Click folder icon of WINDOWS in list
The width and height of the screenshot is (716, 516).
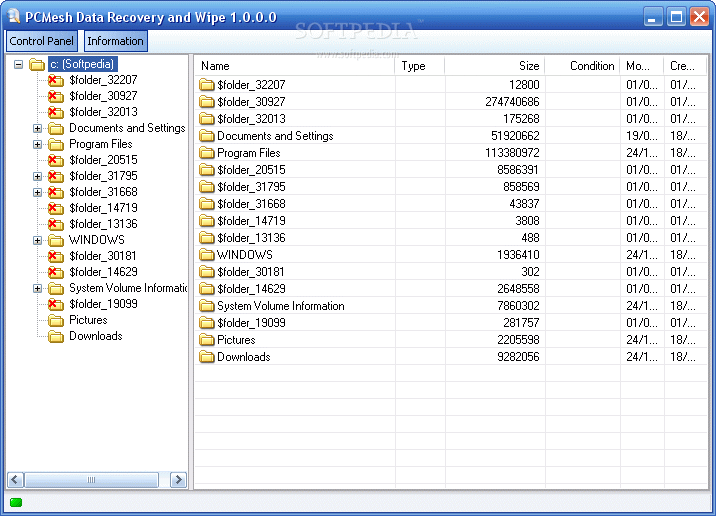coord(207,255)
